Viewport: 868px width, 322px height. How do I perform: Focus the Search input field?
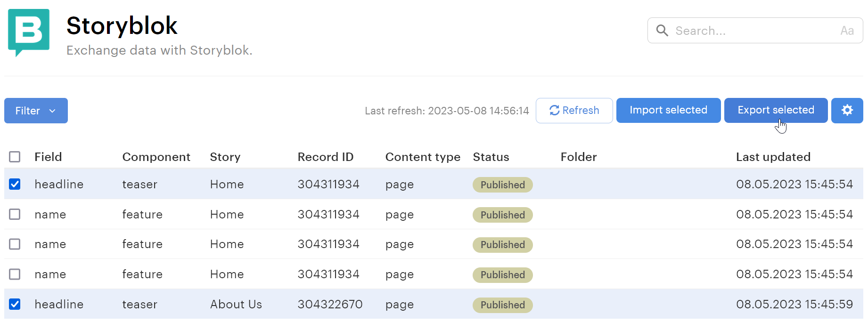(x=755, y=31)
